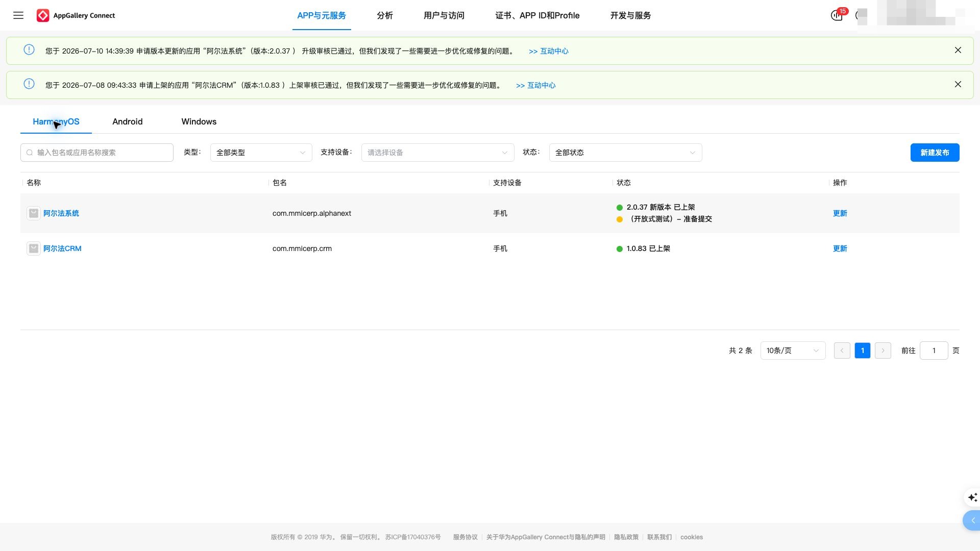Dismiss the 阿尔法系统 review notification
This screenshot has width=980, height=551.
point(958,50)
